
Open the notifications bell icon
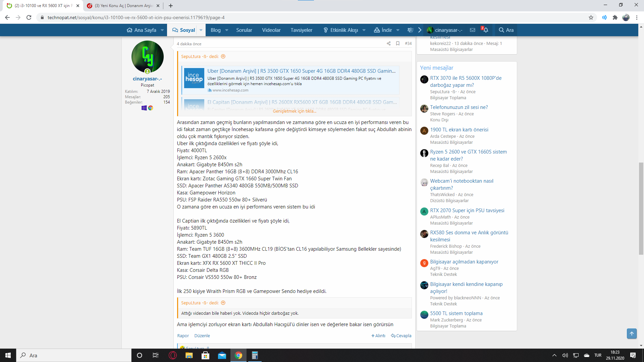tap(485, 30)
